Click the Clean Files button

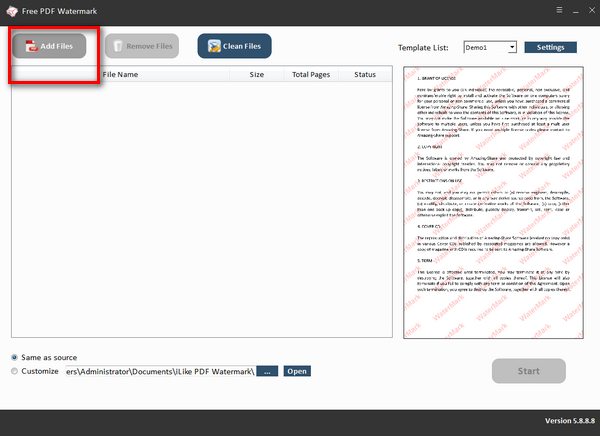click(235, 46)
